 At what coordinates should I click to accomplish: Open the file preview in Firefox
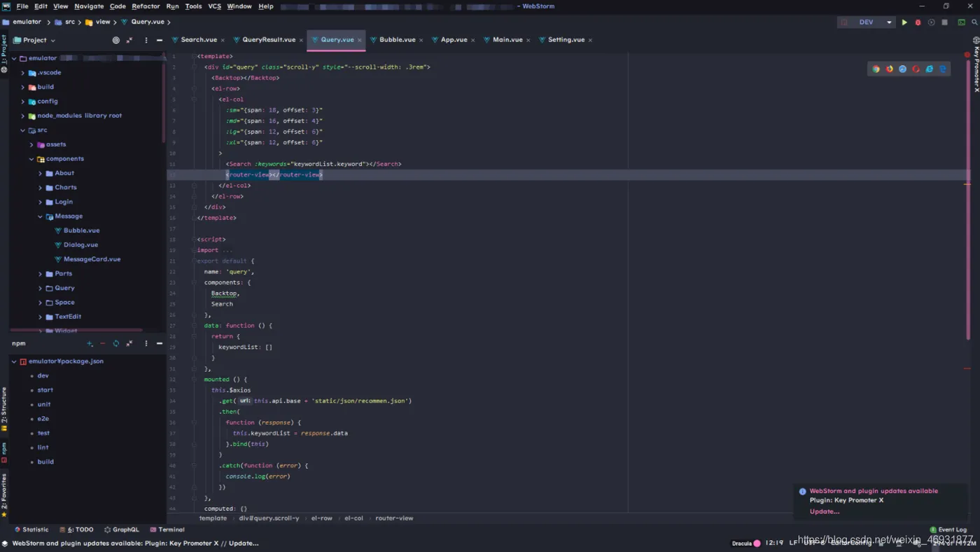pos(889,69)
